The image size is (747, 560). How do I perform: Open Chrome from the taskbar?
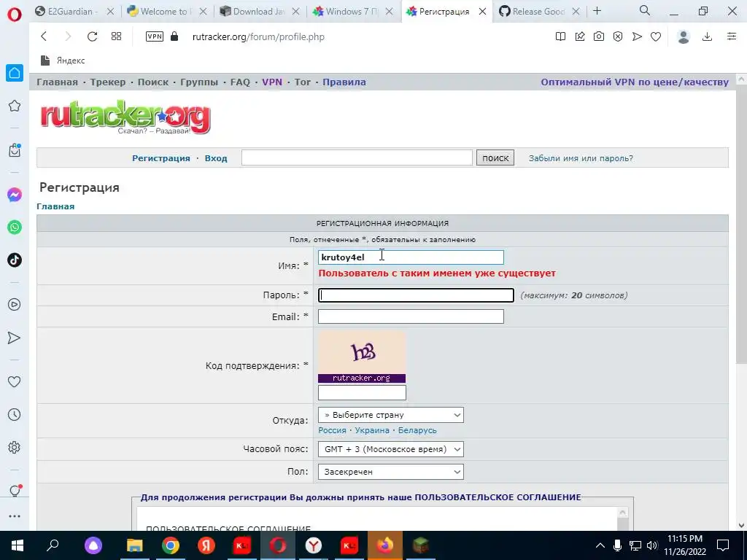pyautogui.click(x=171, y=545)
